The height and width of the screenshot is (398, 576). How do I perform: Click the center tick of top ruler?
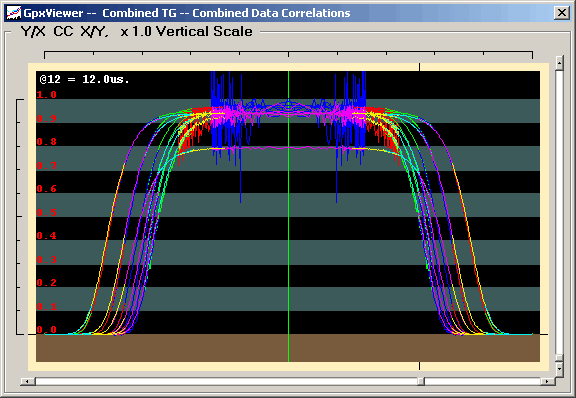point(288,55)
